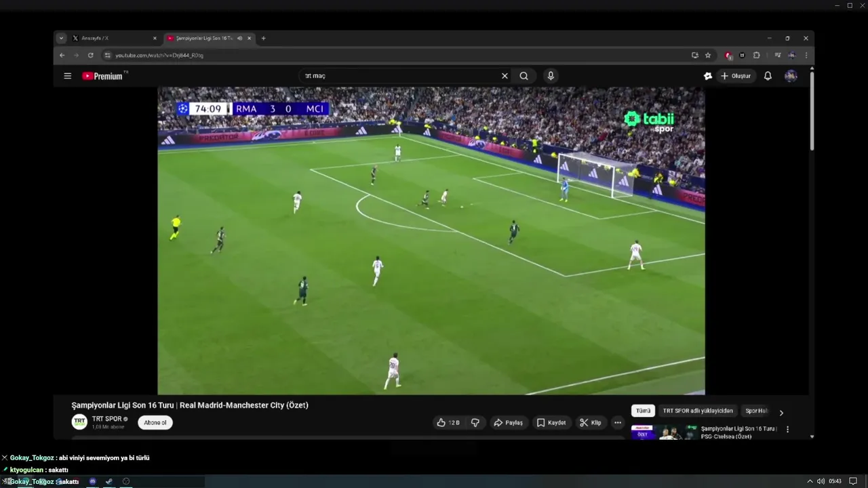This screenshot has width=868, height=488.
Task: Run search with the magnifier icon
Action: (x=524, y=76)
